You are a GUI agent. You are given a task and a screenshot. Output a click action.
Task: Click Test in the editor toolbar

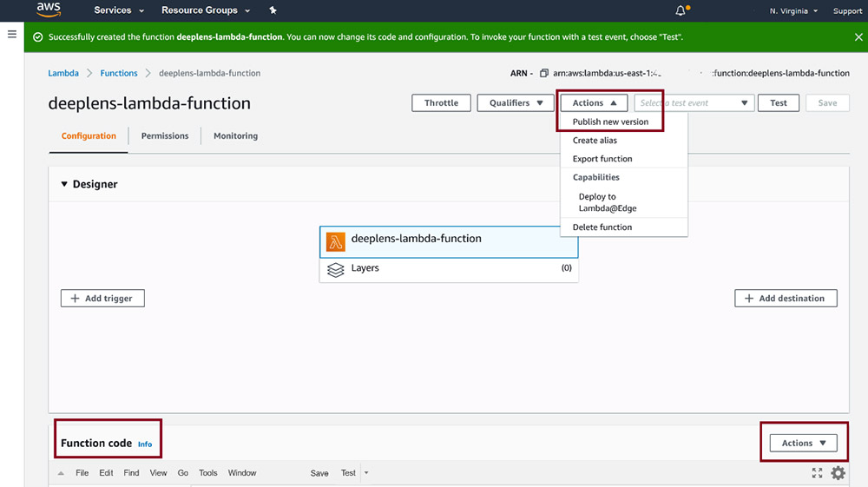click(348, 473)
